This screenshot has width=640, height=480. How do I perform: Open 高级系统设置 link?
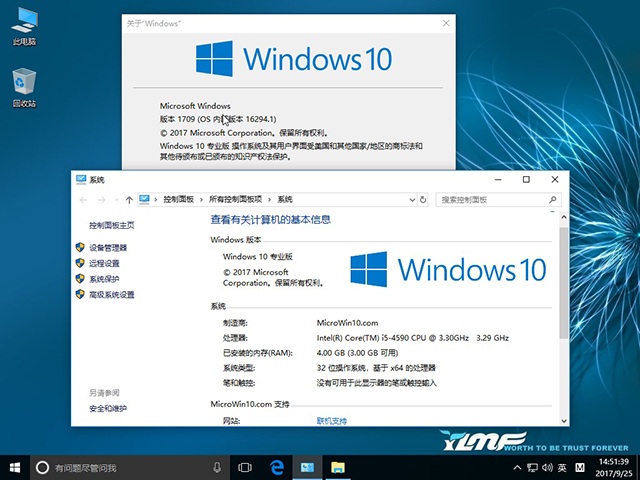[112, 295]
